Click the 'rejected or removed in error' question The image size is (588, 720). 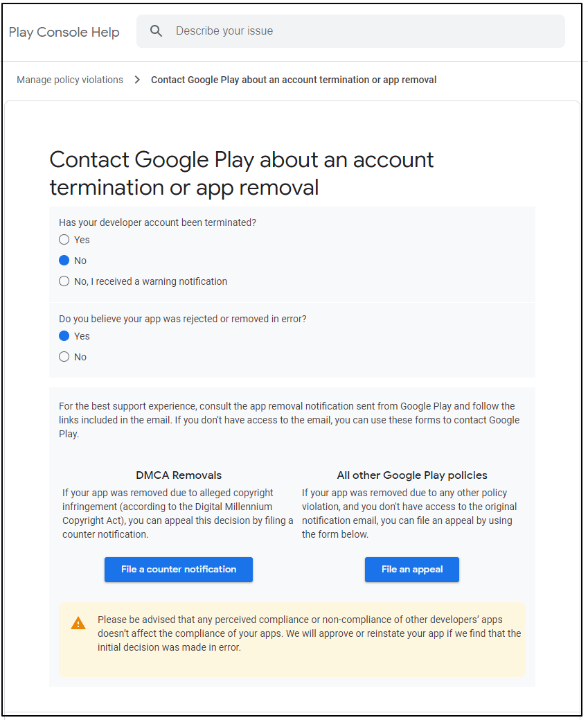pos(183,319)
